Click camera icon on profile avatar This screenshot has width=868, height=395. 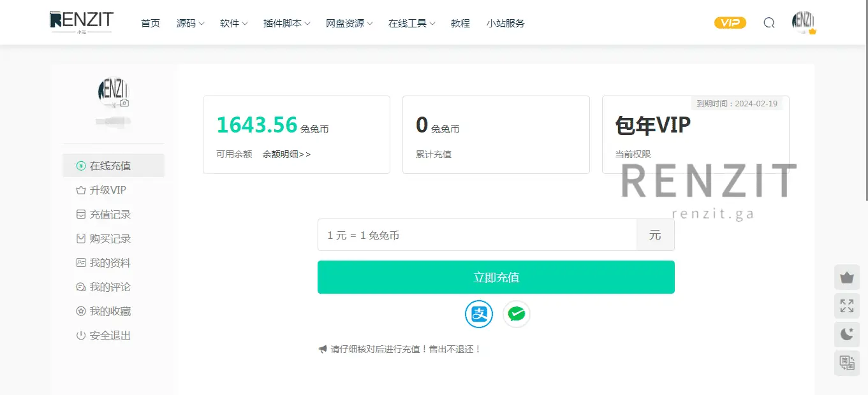point(124,103)
